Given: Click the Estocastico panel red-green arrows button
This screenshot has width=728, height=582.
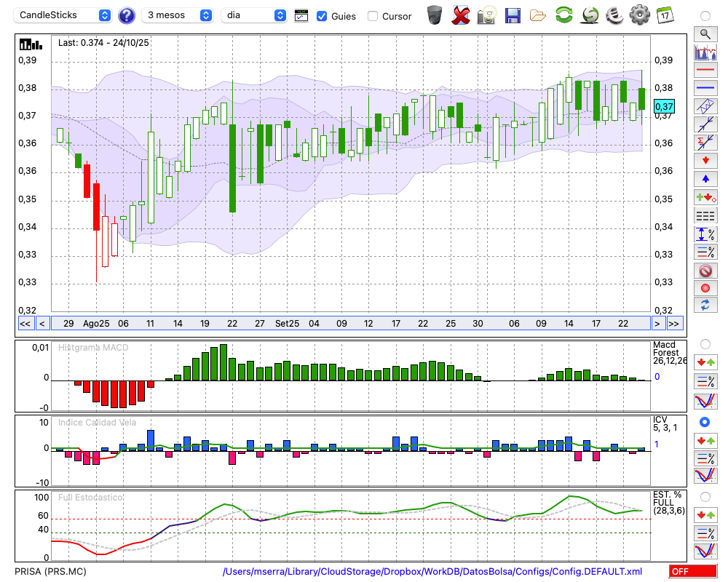Looking at the screenshot, I should coord(705,515).
